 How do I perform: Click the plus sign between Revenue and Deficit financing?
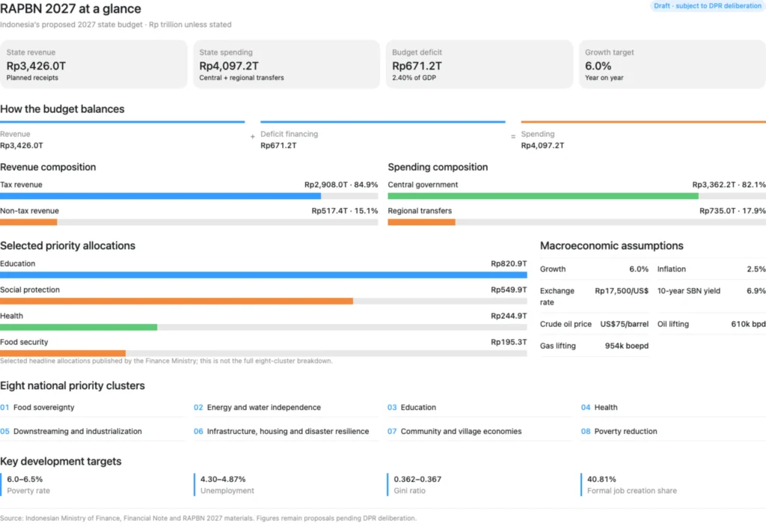point(253,137)
